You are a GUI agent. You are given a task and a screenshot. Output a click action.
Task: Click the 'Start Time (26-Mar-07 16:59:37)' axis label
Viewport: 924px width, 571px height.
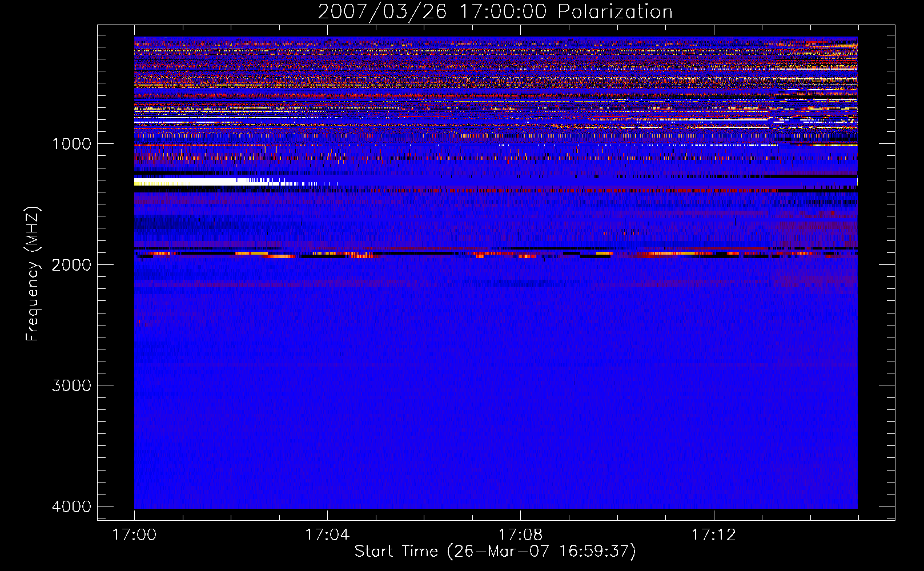point(495,552)
